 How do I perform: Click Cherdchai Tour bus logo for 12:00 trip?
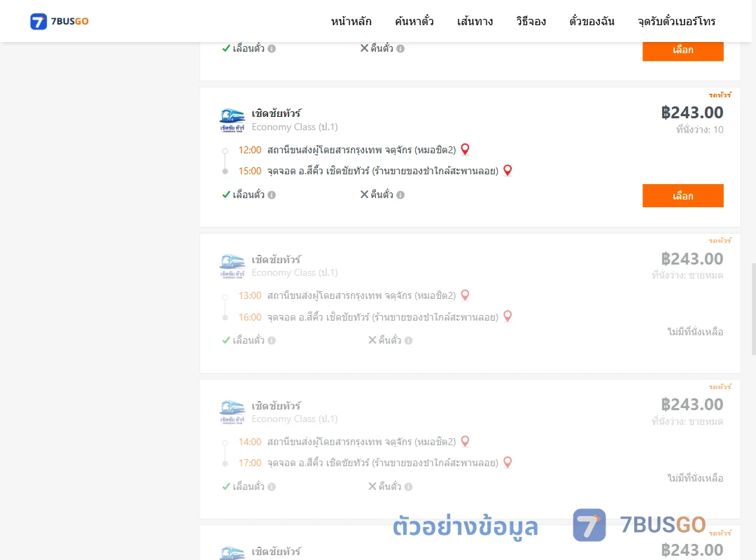pyautogui.click(x=232, y=120)
